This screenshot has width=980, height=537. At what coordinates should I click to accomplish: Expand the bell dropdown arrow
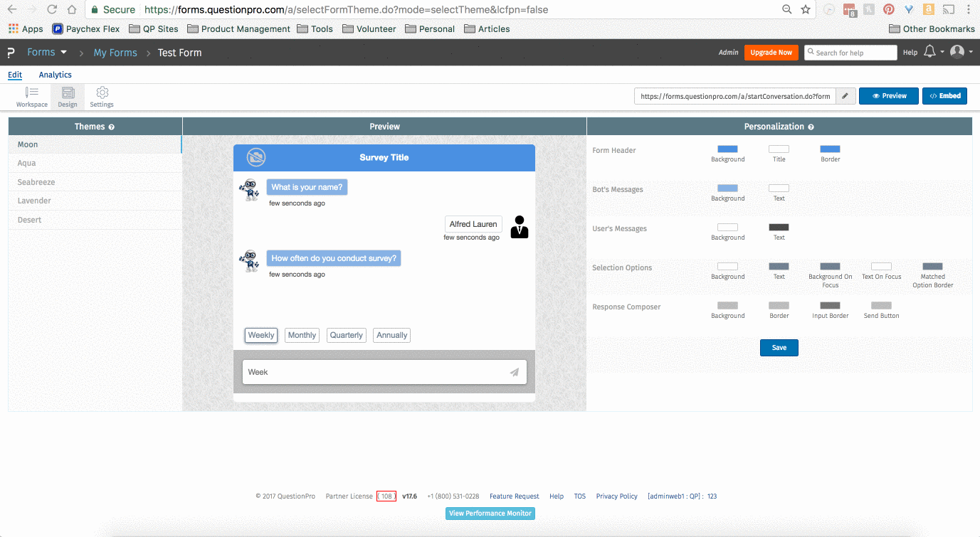942,52
